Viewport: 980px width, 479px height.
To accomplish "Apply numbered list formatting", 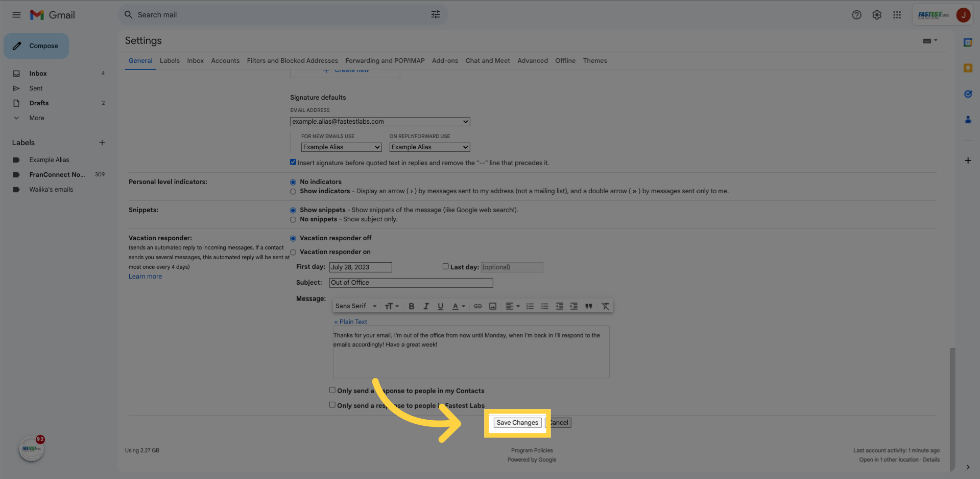I will click(x=530, y=306).
